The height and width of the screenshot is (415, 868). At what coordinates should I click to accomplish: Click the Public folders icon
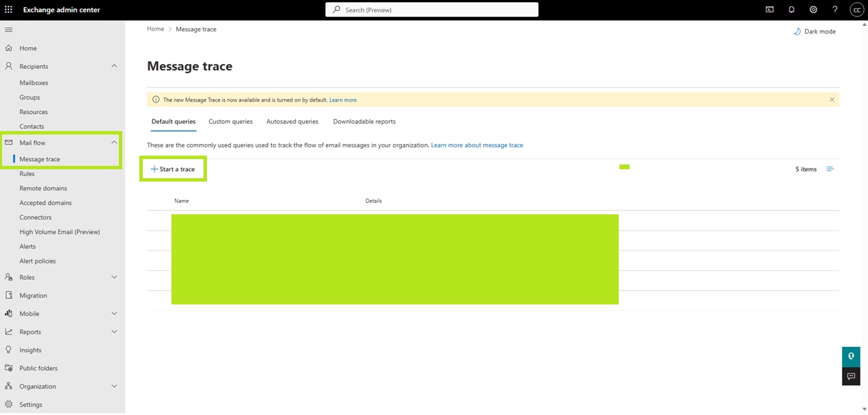tap(9, 368)
